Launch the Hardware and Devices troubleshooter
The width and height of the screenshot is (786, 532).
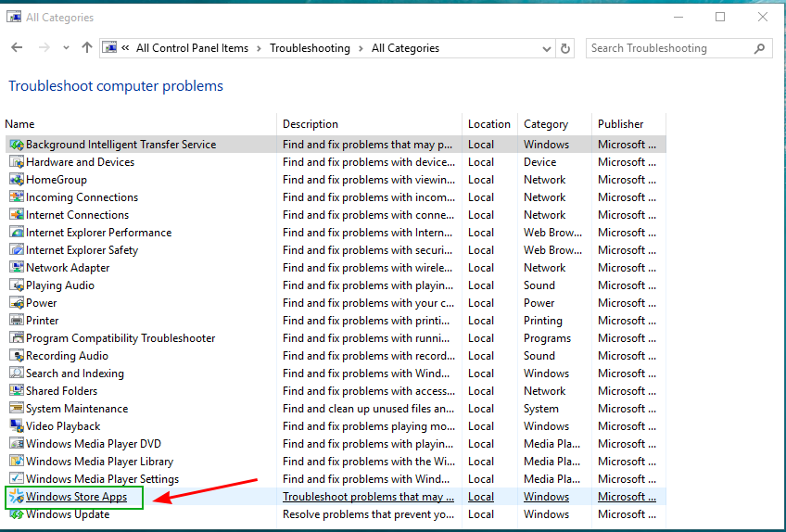[81, 162]
